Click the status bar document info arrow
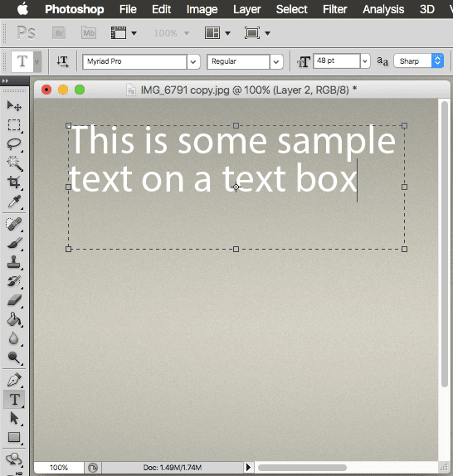The height and width of the screenshot is (476, 453). (x=248, y=467)
